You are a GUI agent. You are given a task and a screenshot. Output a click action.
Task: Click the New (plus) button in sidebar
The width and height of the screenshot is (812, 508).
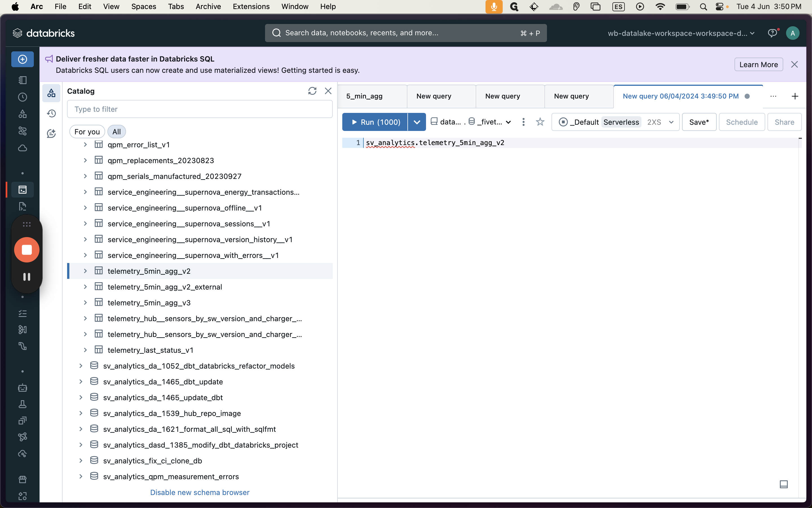click(23, 60)
